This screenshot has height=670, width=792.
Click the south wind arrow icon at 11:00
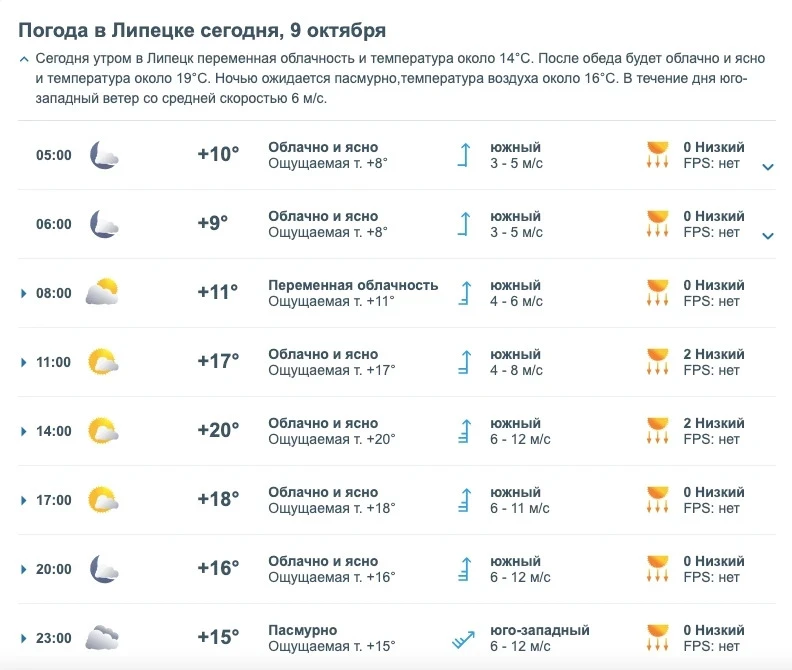[x=465, y=362]
